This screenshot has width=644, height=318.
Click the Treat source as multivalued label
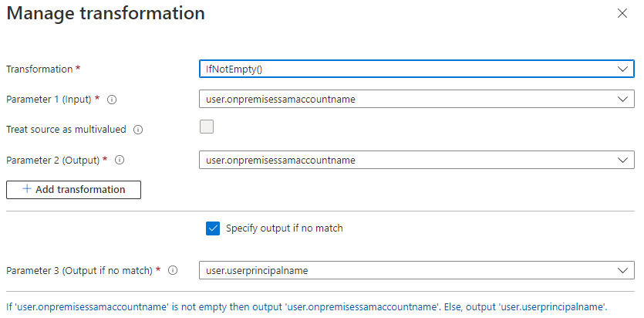pos(66,130)
